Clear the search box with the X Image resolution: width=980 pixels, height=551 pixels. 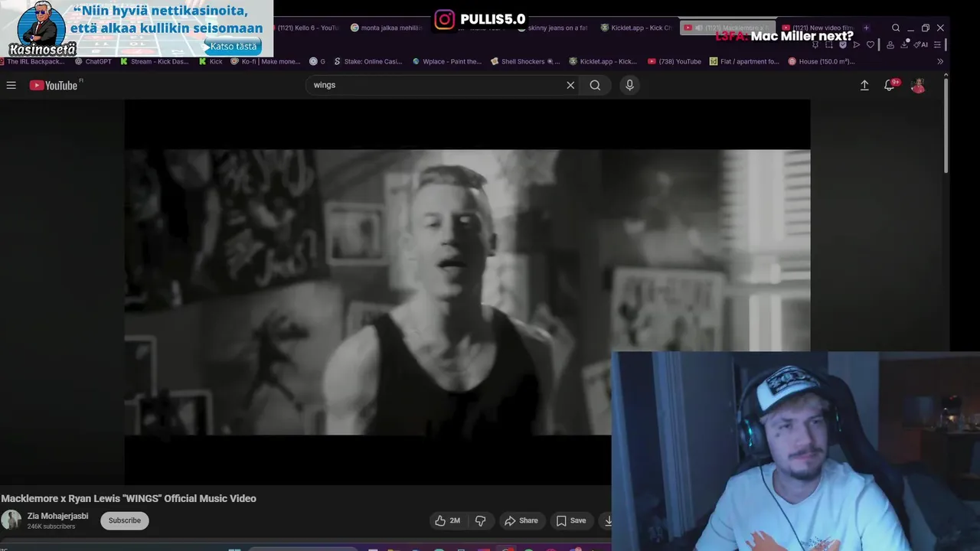[x=570, y=85]
